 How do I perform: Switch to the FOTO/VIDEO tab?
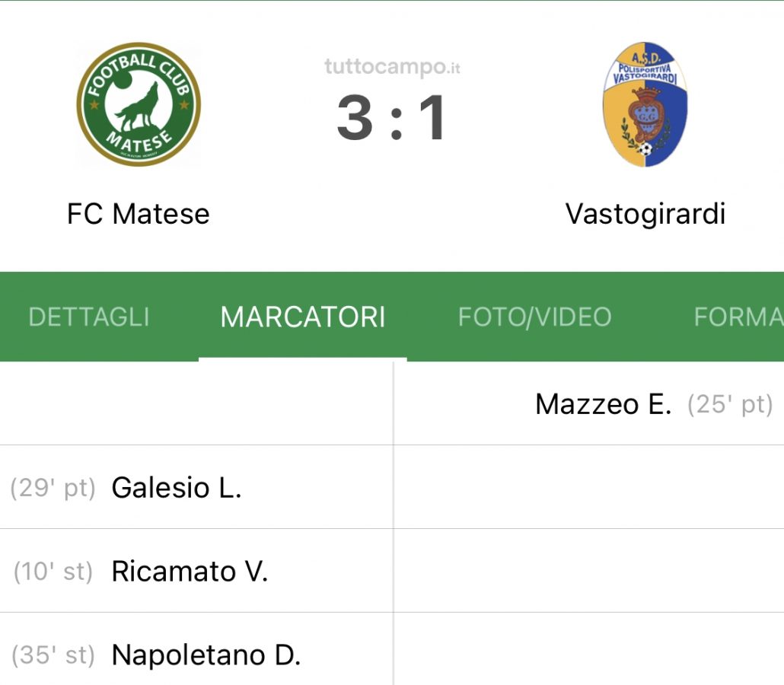tap(535, 317)
